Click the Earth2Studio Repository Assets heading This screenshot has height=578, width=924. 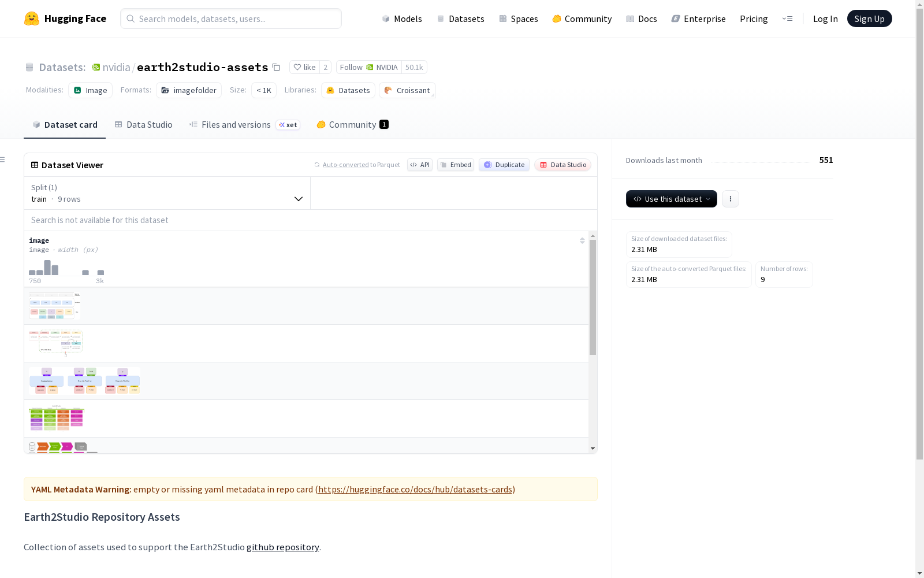(x=102, y=517)
